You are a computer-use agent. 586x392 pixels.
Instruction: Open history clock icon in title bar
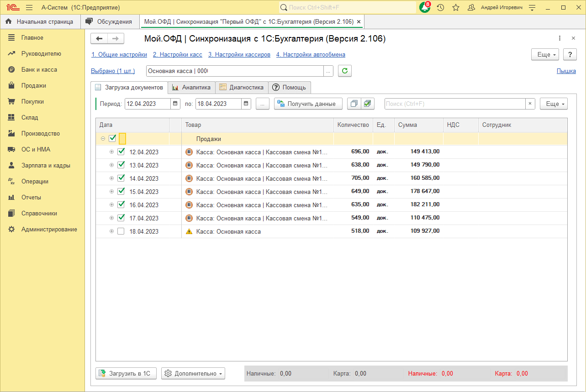tap(440, 8)
